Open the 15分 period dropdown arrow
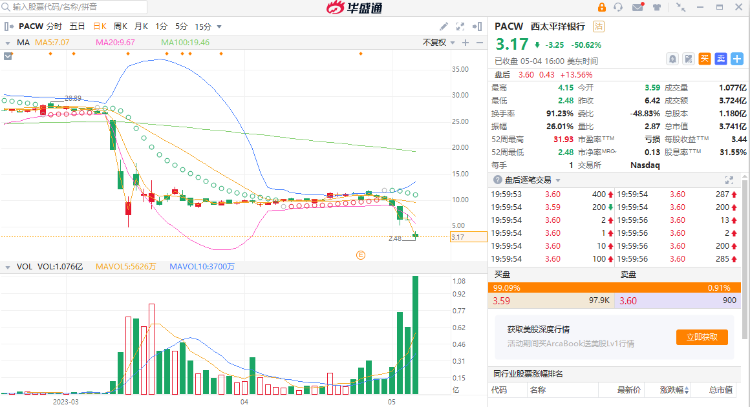The image size is (750, 407). (219, 27)
